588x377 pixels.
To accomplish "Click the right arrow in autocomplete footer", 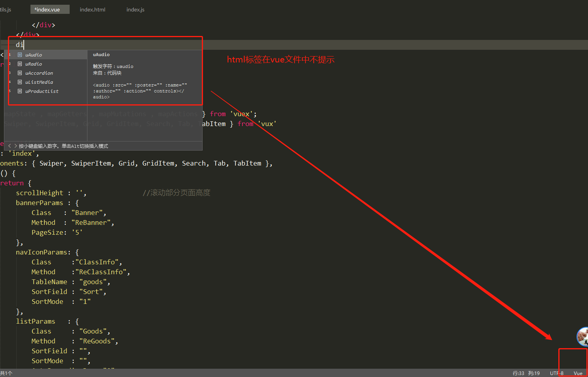I will pos(15,146).
